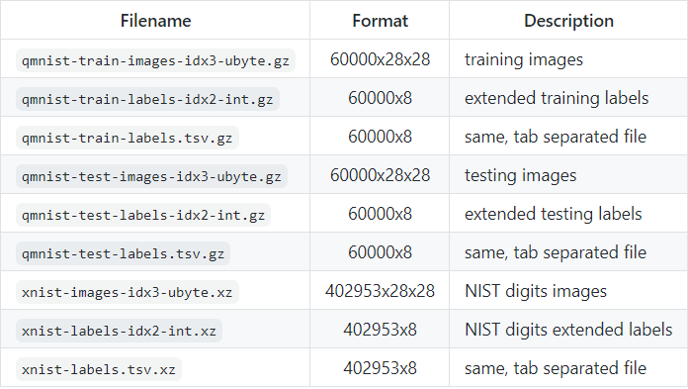Click the Filename column header
The height and width of the screenshot is (389, 688).
coord(156,21)
